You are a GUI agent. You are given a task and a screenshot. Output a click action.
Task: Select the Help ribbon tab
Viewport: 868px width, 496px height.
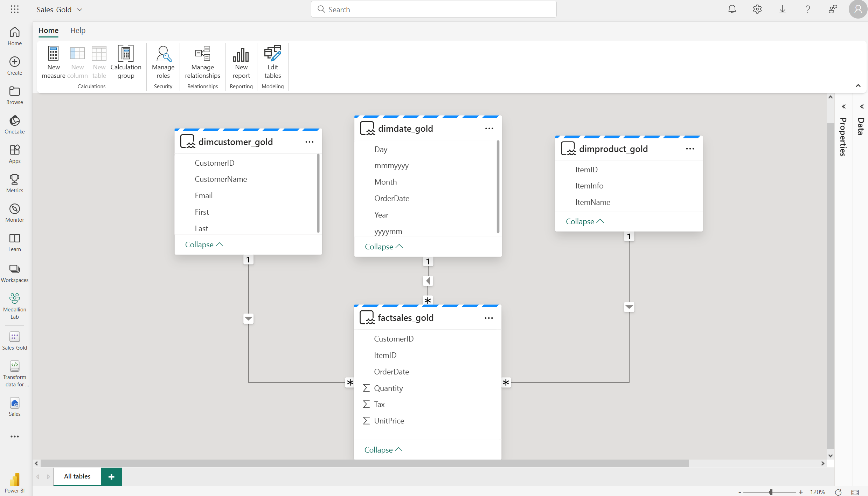pos(77,30)
